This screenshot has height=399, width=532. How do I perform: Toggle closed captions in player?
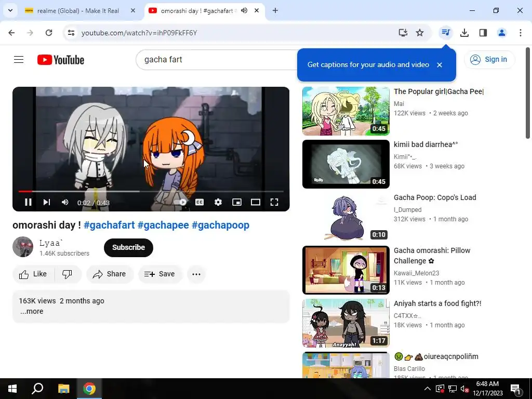click(x=199, y=202)
